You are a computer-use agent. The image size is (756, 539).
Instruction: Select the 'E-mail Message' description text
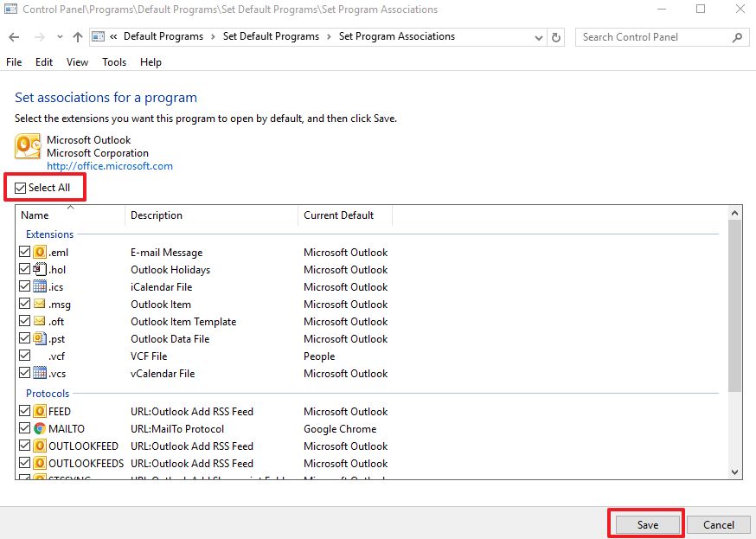click(x=166, y=252)
